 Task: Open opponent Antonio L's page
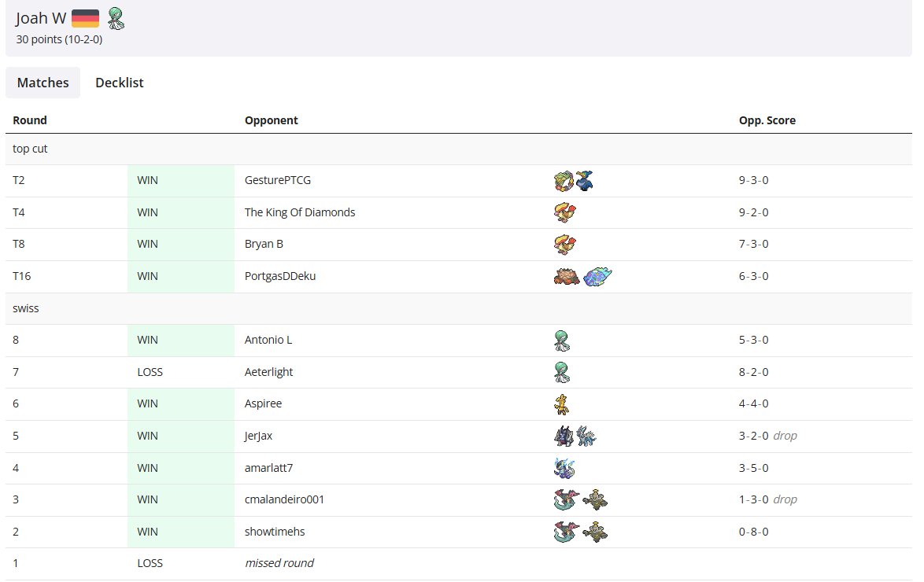[x=268, y=340]
